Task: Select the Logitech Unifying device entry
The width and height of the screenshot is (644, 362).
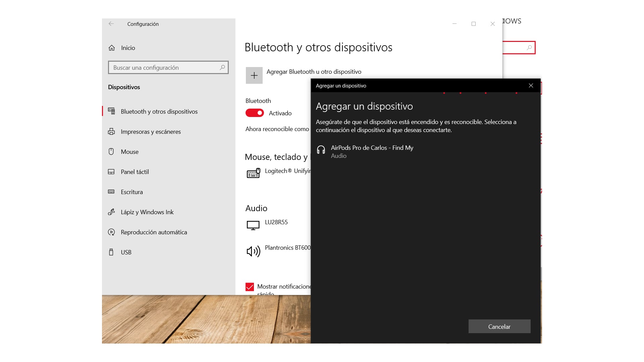Action: coord(279,173)
